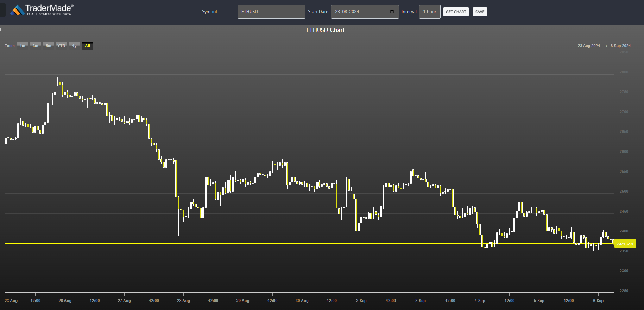This screenshot has width=644, height=310.
Task: Select the 1y zoom option
Action: 75,46
